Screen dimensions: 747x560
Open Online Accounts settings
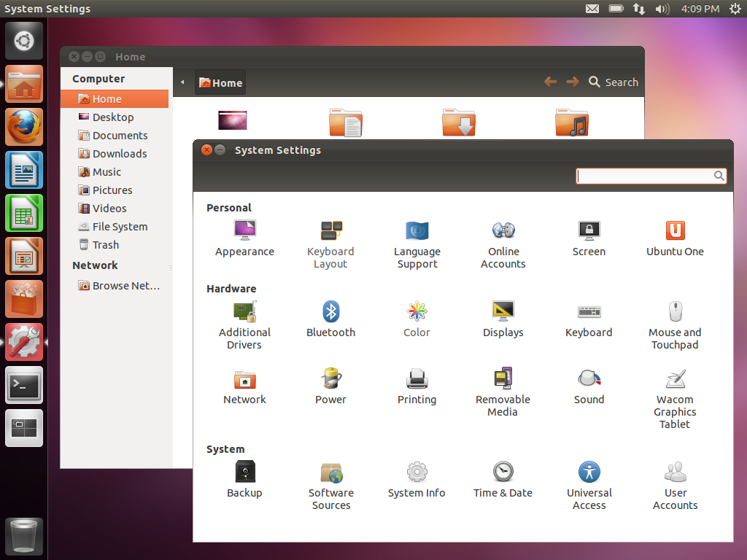click(x=503, y=245)
